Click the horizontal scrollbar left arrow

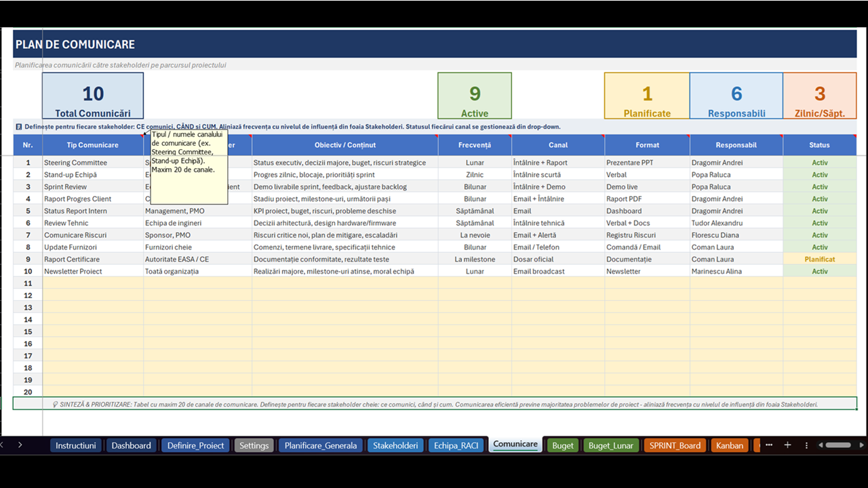tap(820, 445)
